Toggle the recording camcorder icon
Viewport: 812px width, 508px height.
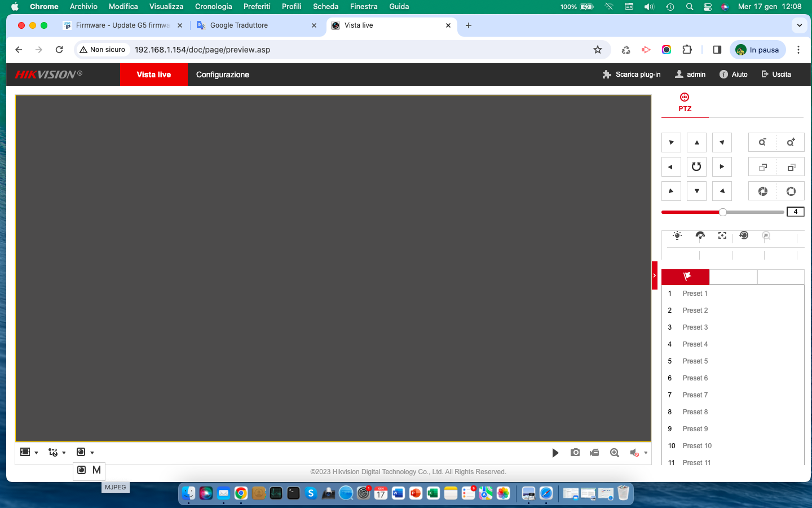(x=594, y=453)
